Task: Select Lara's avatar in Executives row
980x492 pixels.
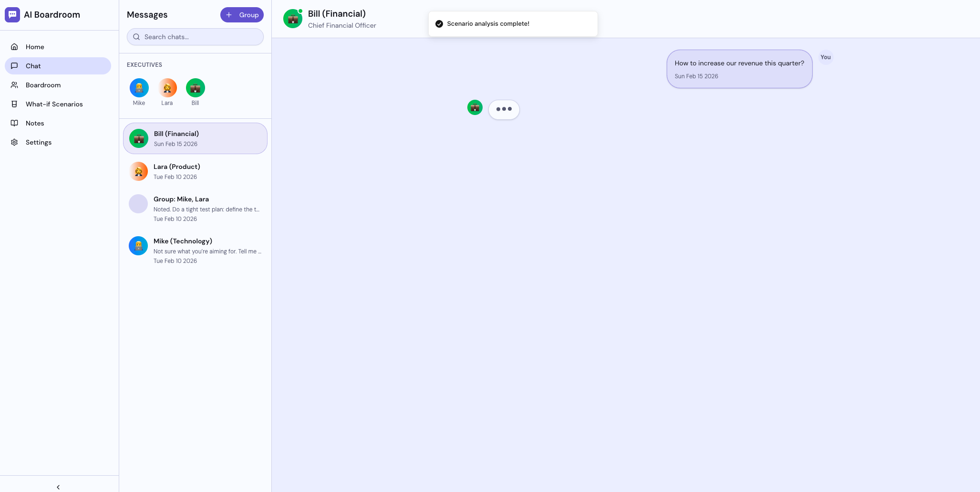Action: (167, 88)
